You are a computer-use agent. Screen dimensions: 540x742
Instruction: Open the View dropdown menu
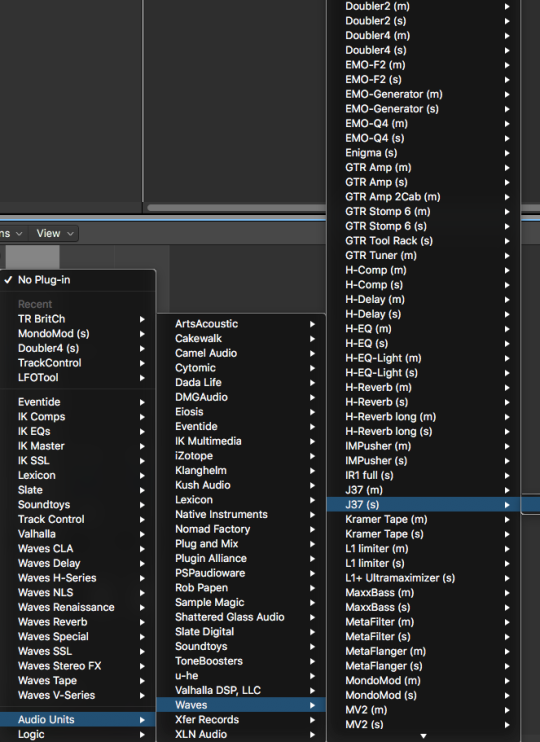click(54, 233)
